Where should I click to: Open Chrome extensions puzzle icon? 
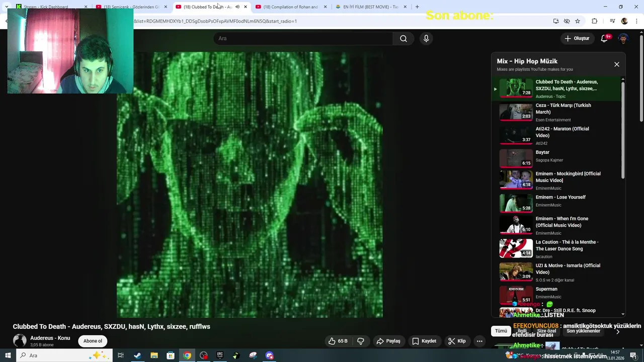pyautogui.click(x=594, y=21)
